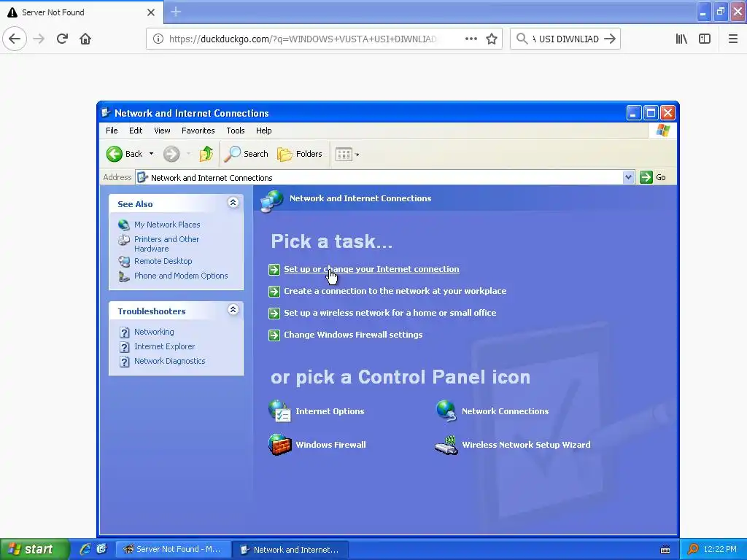This screenshot has width=747, height=560.
Task: Click the taskbar clock showing 12:22 PM
Action: click(x=720, y=550)
